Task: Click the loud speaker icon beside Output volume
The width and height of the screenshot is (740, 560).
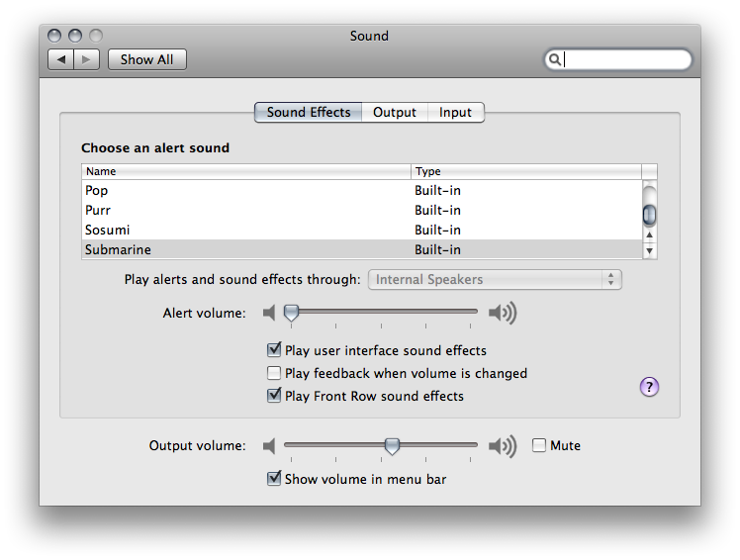Action: tap(503, 446)
